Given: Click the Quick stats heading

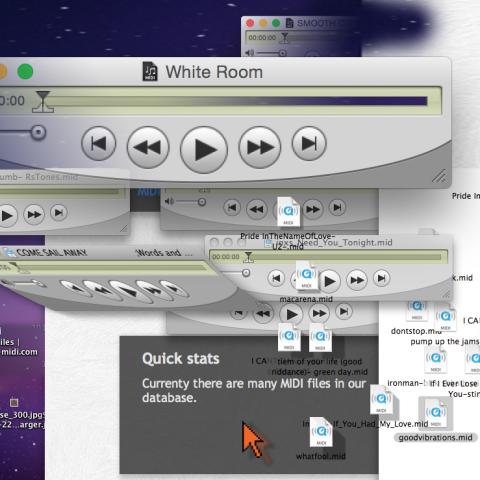Looking at the screenshot, I should tap(181, 359).
